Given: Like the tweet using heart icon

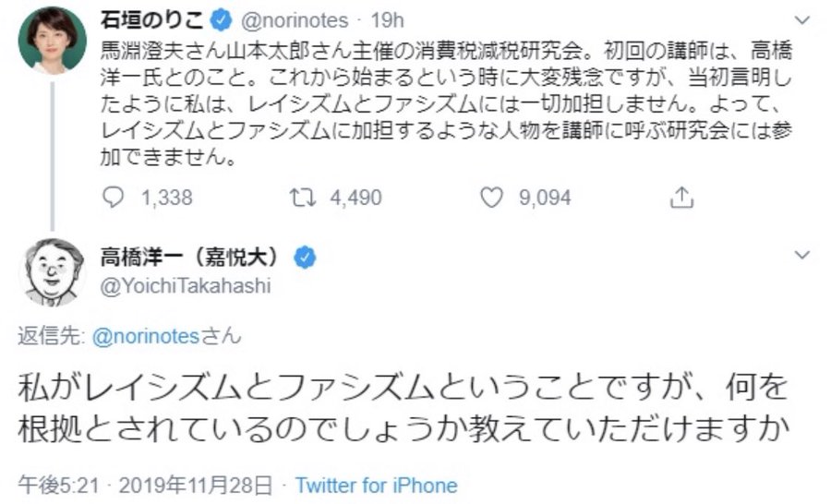Looking at the screenshot, I should [491, 198].
